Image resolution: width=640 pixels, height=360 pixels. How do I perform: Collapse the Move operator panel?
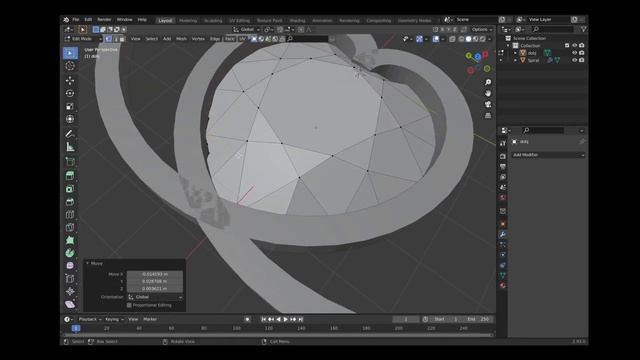coord(87,263)
